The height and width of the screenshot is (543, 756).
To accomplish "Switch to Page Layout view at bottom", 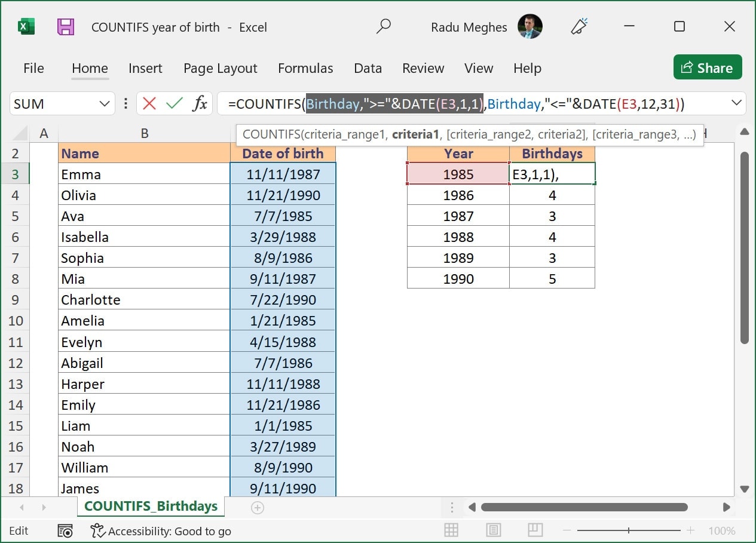I will (492, 530).
